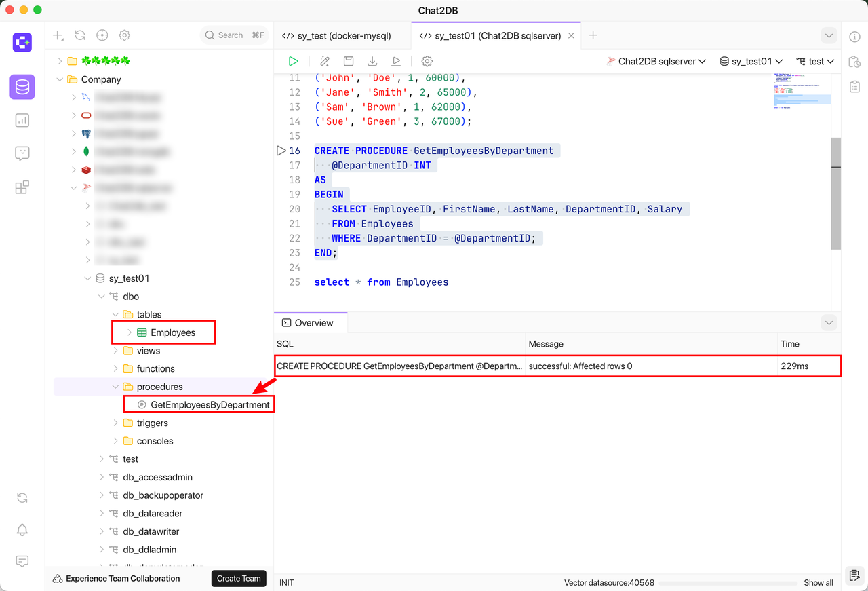Expand the consoles folder

pos(115,441)
